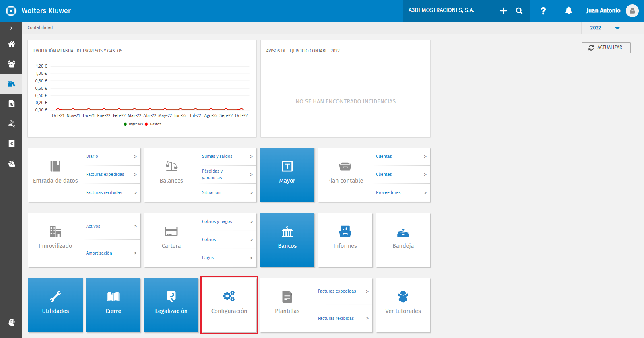Open the Plan contable tile
The height and width of the screenshot is (338, 644).
[345, 175]
